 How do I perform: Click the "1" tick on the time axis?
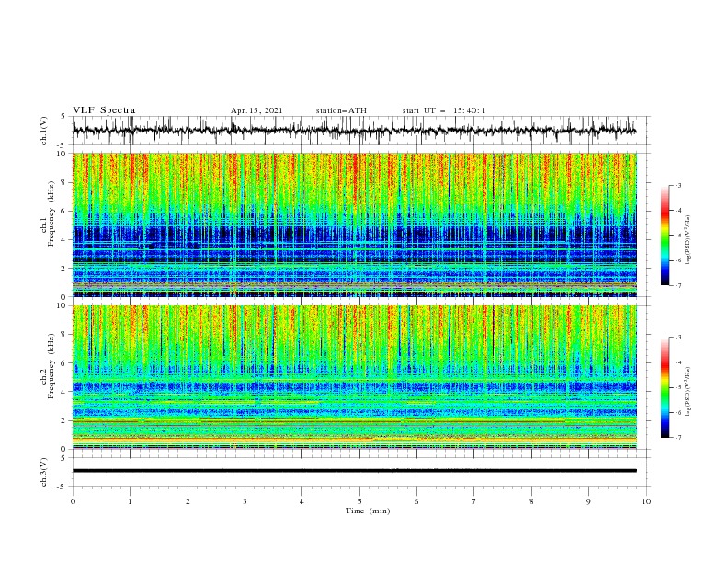(130, 501)
